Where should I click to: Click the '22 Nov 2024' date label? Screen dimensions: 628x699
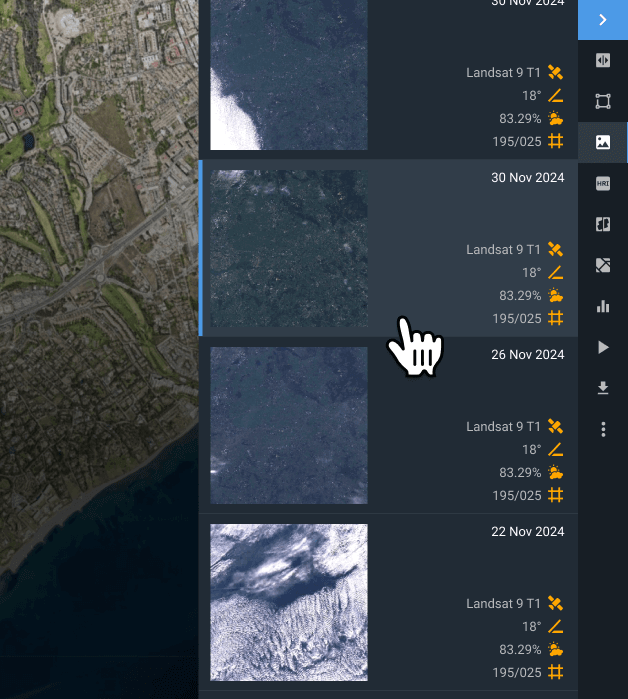pos(528,532)
